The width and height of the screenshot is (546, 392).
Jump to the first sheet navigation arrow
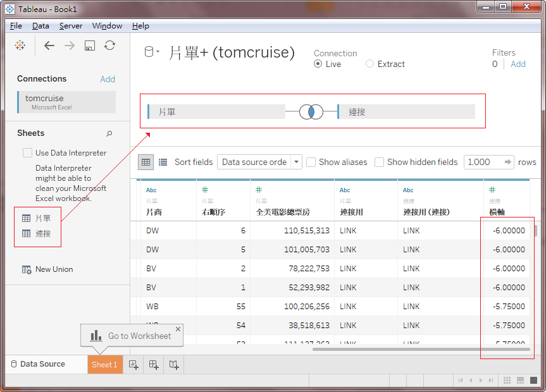click(461, 380)
